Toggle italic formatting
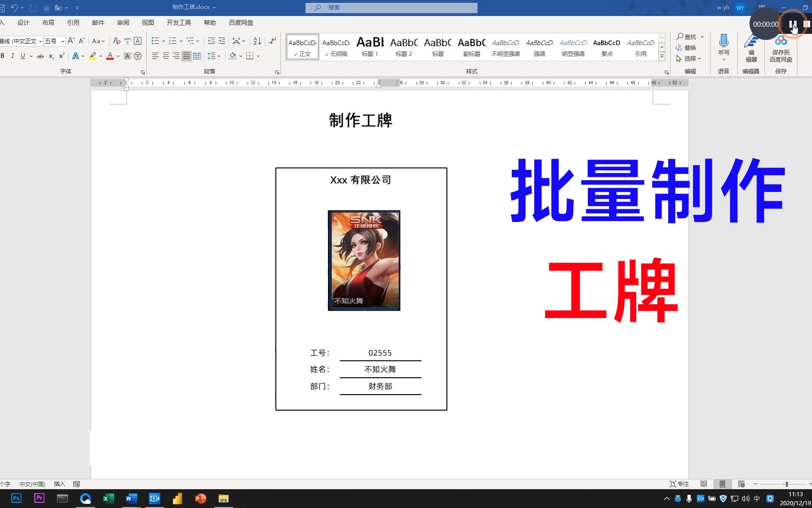Screen dimensions: 812x508 (x=12, y=56)
